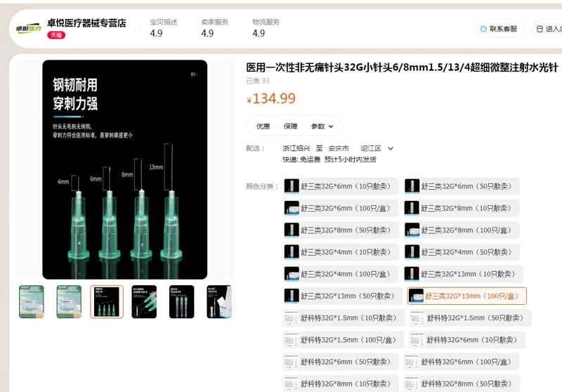Pick 舒科特32G*8mm（50只散卖） variant
This screenshot has height=392, width=562.
tap(462, 384)
